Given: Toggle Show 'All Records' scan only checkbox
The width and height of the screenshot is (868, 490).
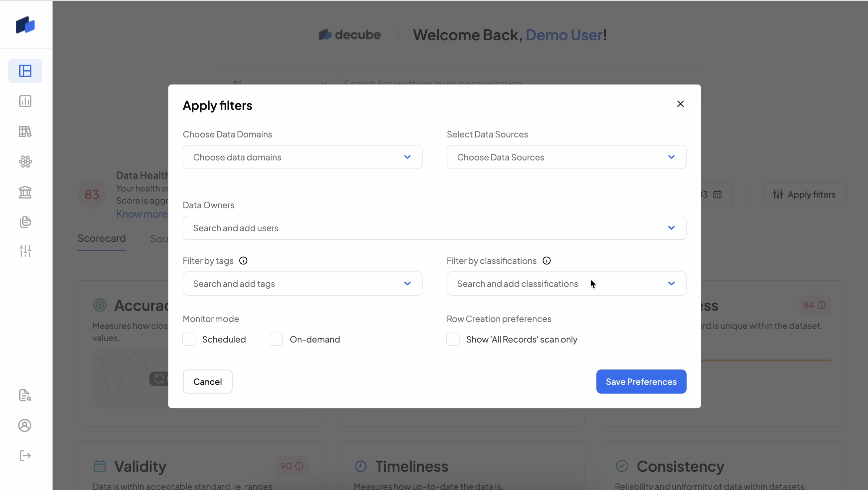Looking at the screenshot, I should tap(453, 339).
